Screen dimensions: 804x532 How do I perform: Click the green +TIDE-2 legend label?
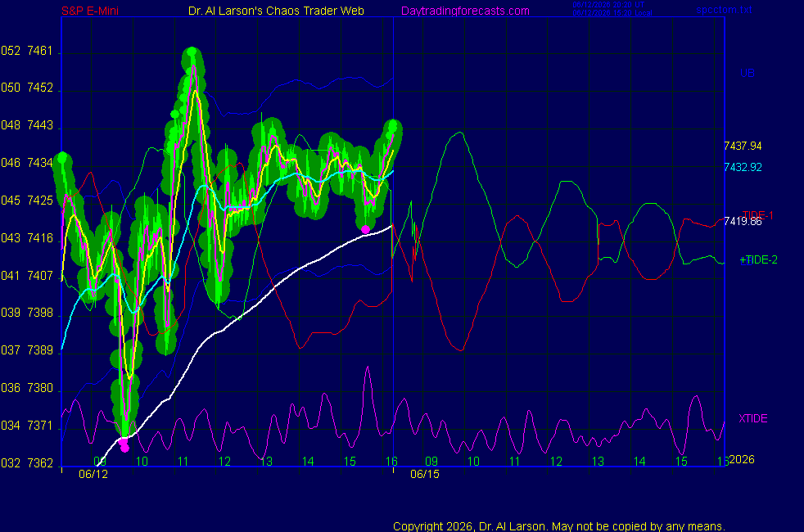pyautogui.click(x=758, y=259)
